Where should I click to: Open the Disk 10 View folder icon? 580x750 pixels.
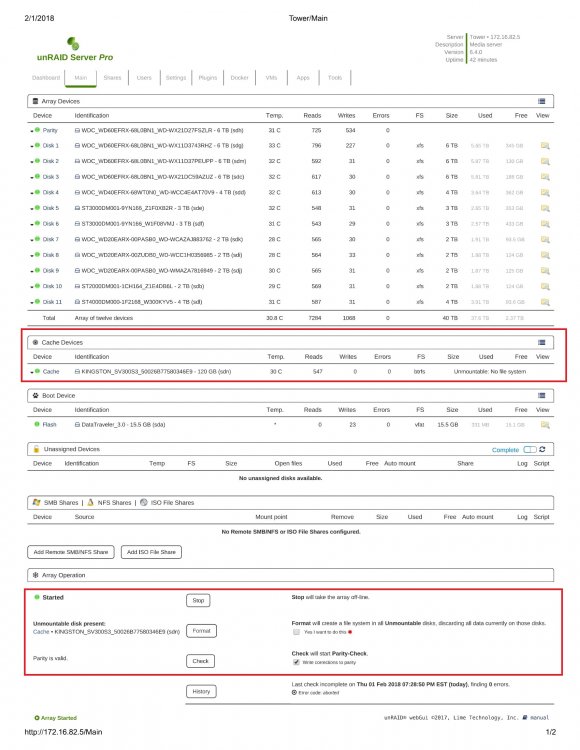tap(545, 287)
